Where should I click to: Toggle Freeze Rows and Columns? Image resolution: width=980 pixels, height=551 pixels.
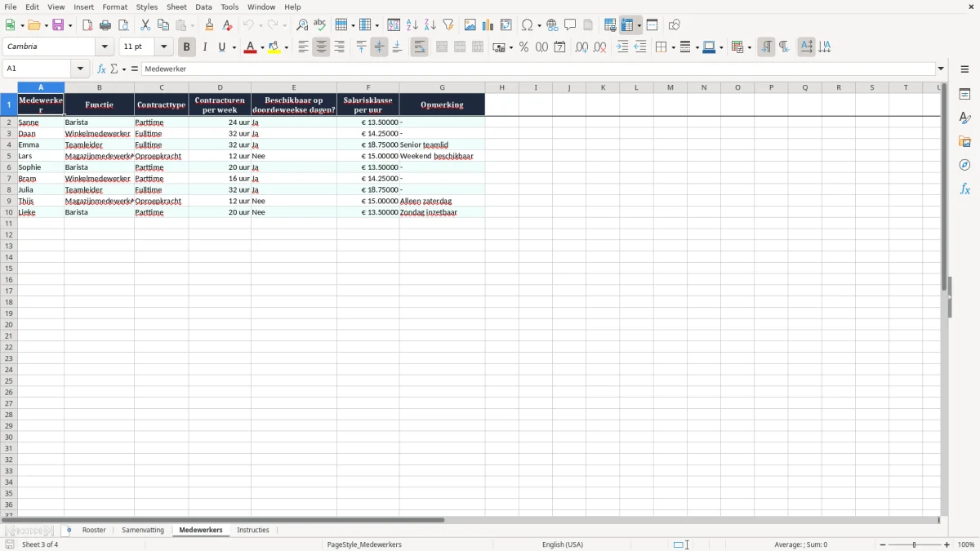[x=627, y=25]
